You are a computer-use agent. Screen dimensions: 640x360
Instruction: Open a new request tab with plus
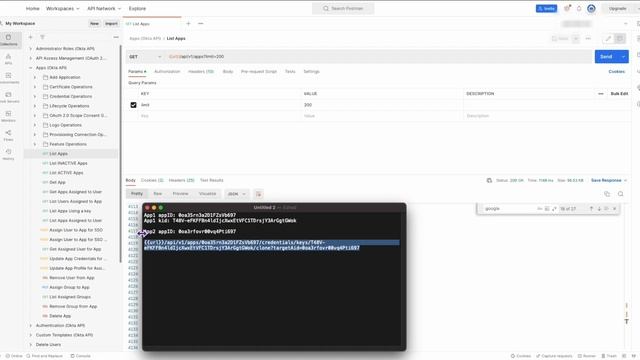point(188,24)
